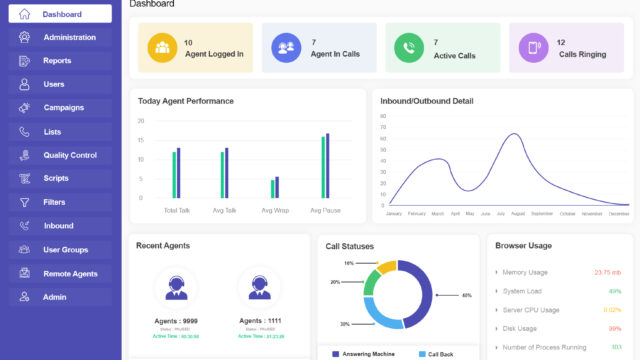Click the Filters funnel icon
This screenshot has width=640, height=360.
(24, 202)
